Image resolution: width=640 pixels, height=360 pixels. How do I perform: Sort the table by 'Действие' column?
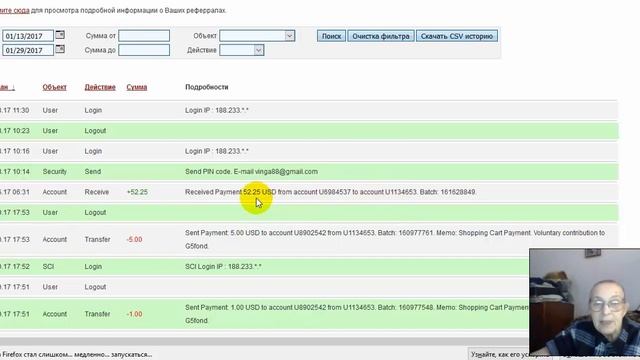(x=100, y=87)
